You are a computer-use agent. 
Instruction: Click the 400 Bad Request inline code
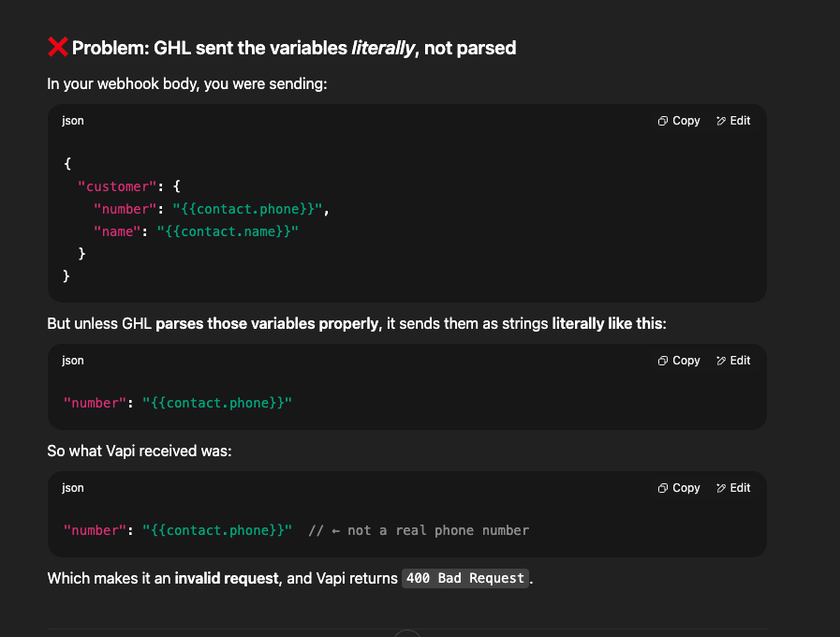pyautogui.click(x=464, y=578)
